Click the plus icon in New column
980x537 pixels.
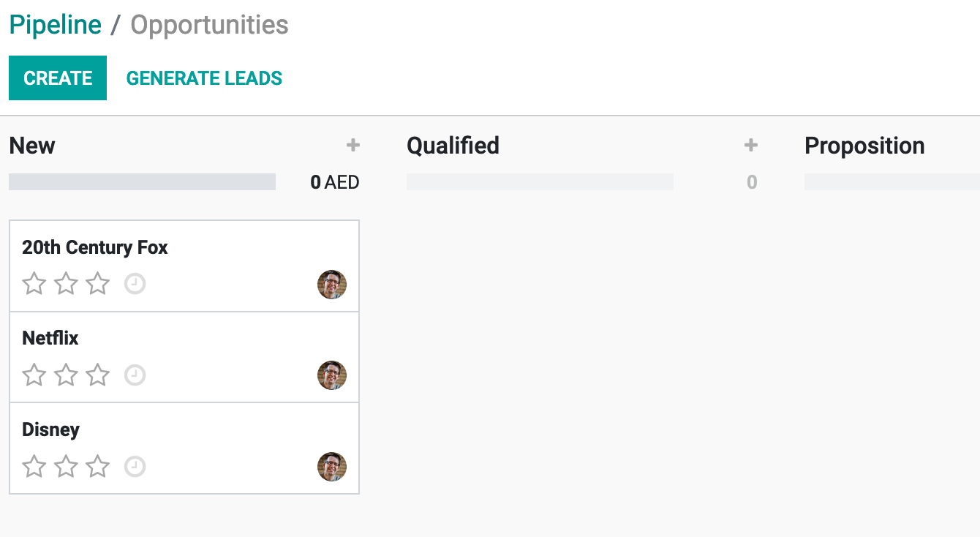(353, 146)
